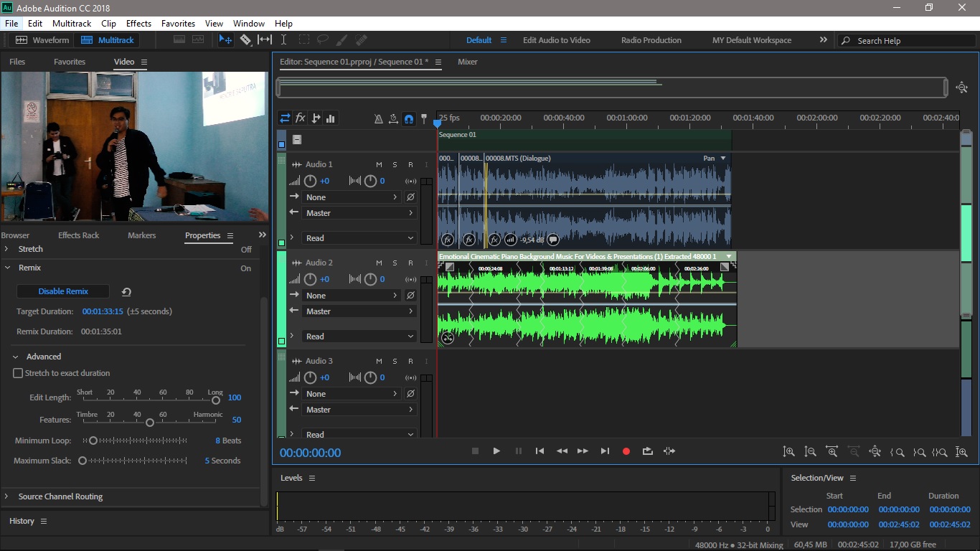Click the Play button in transport
Viewport: 980px width, 551px height.
click(496, 451)
